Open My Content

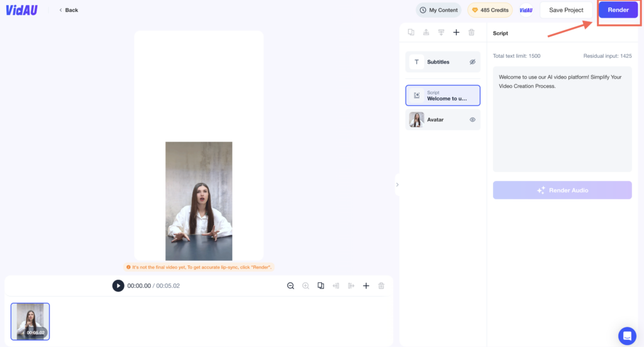(x=438, y=10)
